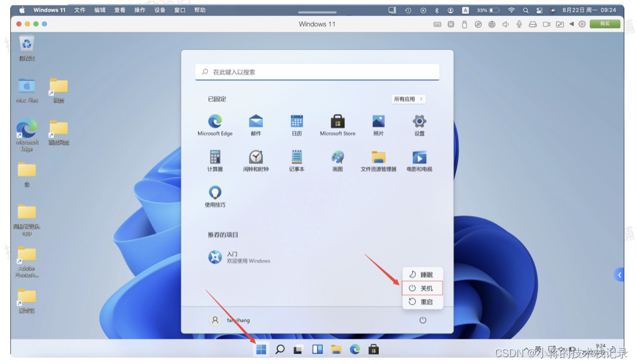Click the Windows Start button on taskbar
Viewport: 637px width, 364px height.
[261, 350]
